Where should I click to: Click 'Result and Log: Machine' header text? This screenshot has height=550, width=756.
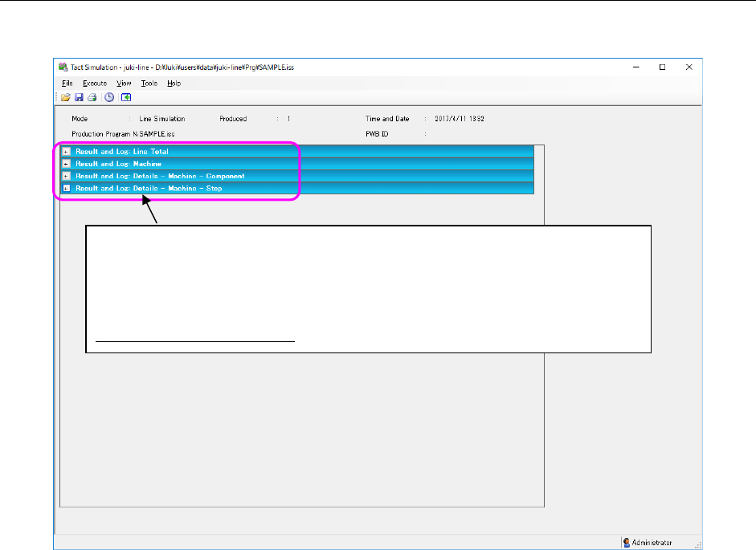[118, 164]
